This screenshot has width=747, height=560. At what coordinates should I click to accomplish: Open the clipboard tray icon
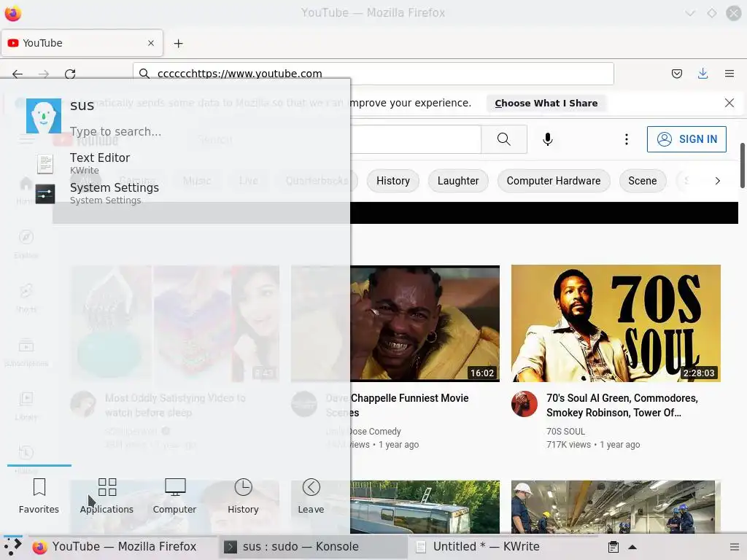614,547
